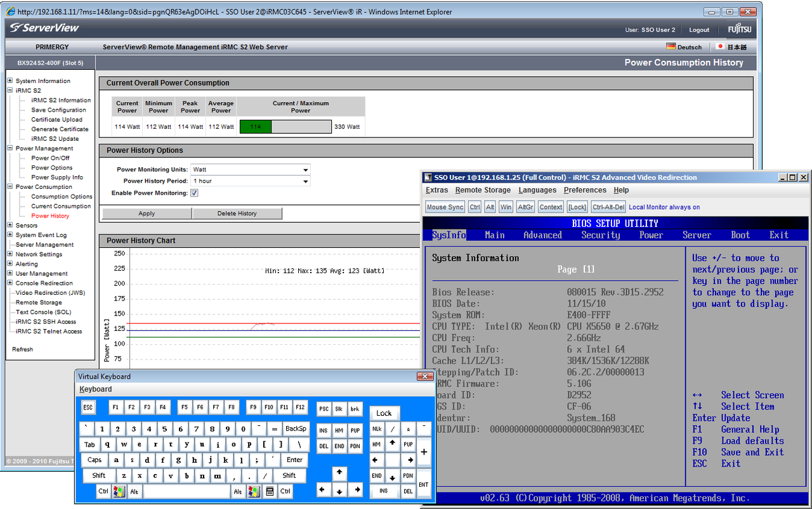Expand Sensors tree node
Viewport: 812px width, 509px height.
[10, 225]
